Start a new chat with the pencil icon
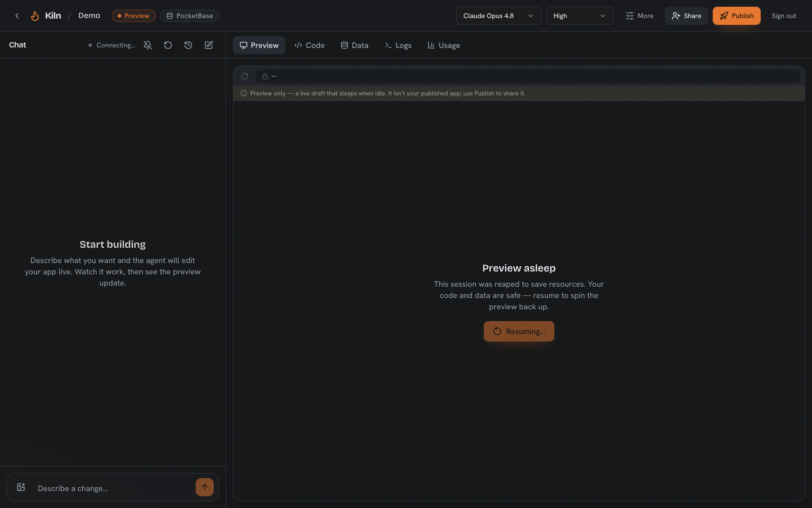 [x=209, y=45]
